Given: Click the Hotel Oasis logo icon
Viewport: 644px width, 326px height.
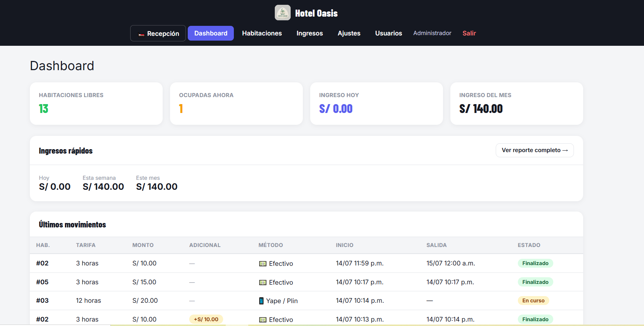Looking at the screenshot, I should pos(283,13).
